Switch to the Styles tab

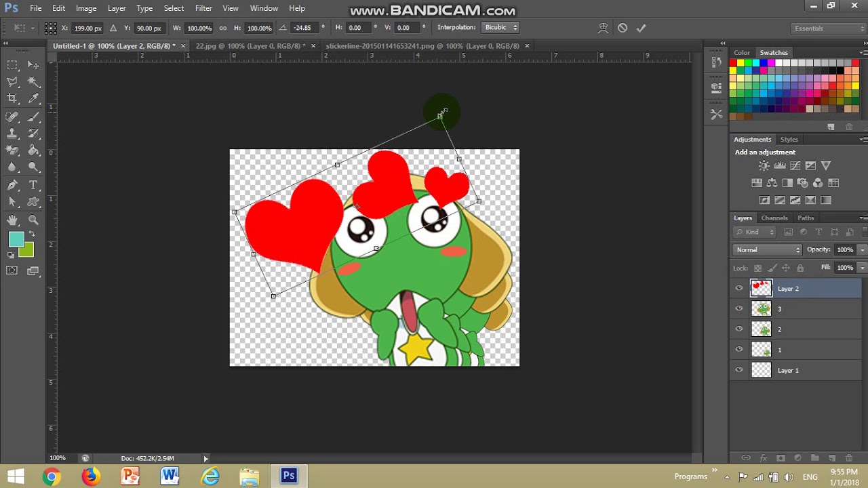(789, 139)
